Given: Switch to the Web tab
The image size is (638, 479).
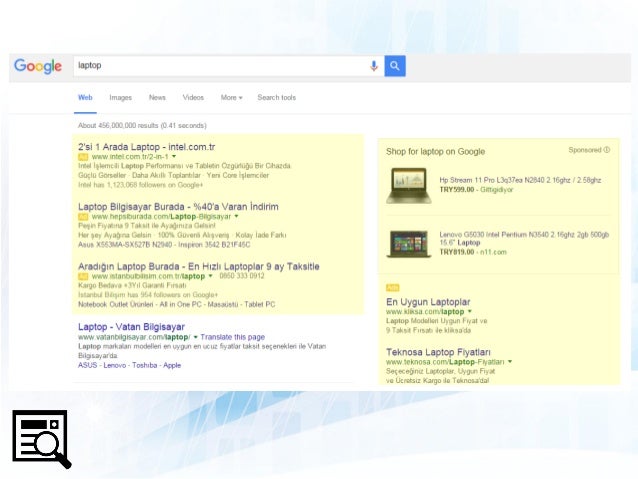Looking at the screenshot, I should 85,98.
